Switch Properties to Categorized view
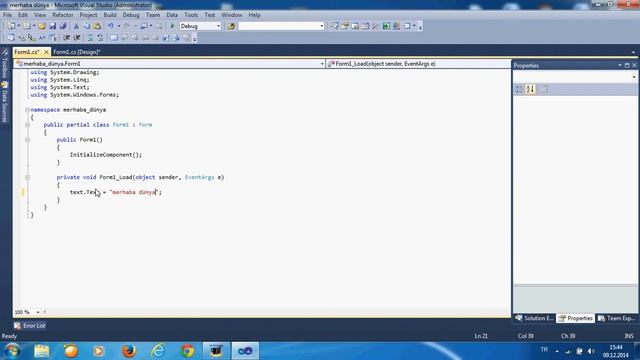640x360 pixels. [x=519, y=89]
